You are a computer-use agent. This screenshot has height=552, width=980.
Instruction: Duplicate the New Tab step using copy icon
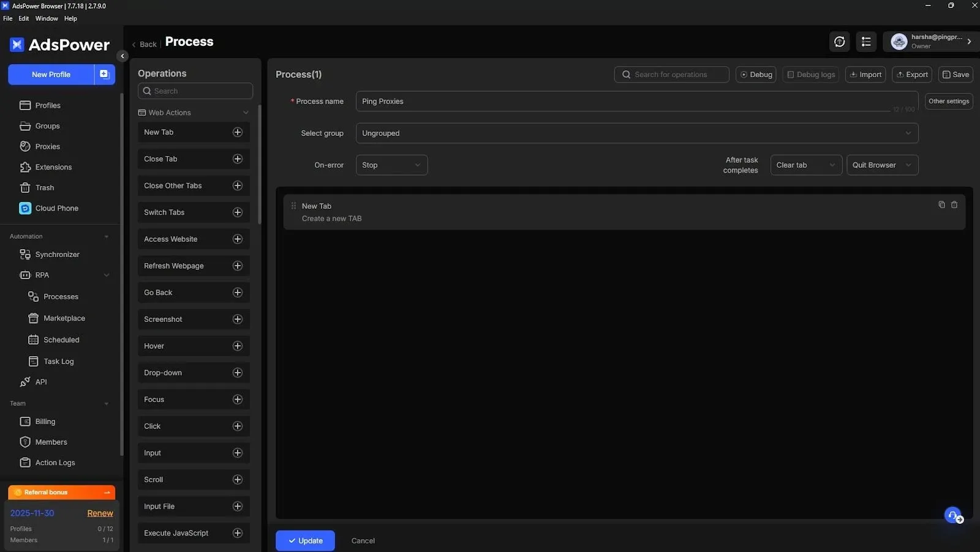pyautogui.click(x=941, y=205)
